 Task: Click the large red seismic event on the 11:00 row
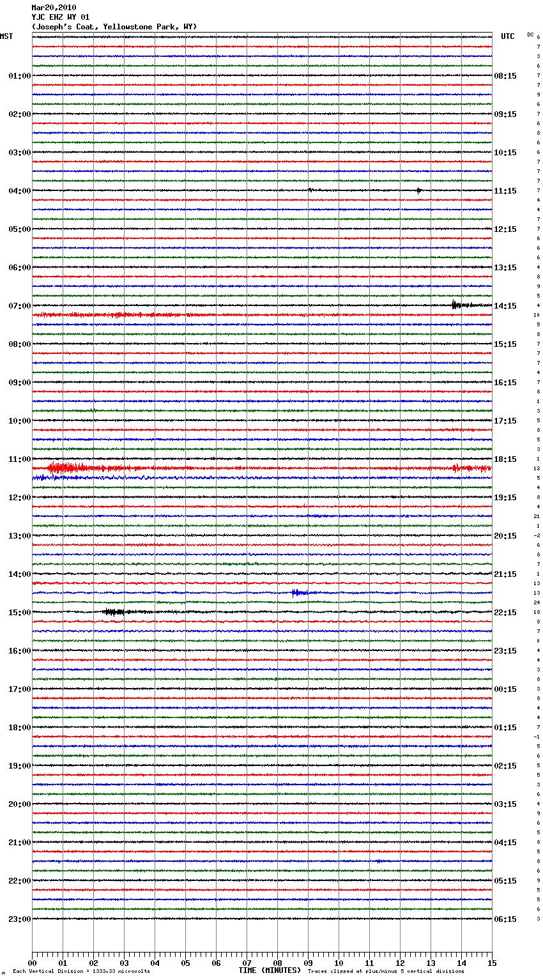(x=67, y=468)
